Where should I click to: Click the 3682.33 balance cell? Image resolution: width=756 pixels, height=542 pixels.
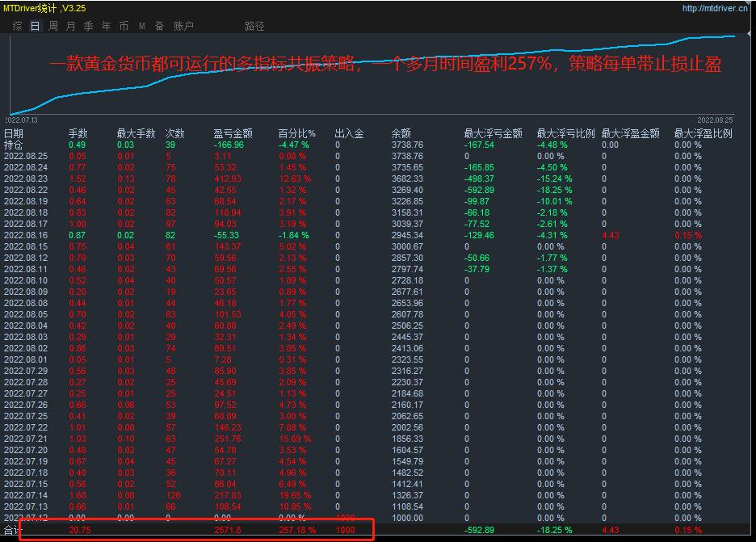(x=407, y=179)
